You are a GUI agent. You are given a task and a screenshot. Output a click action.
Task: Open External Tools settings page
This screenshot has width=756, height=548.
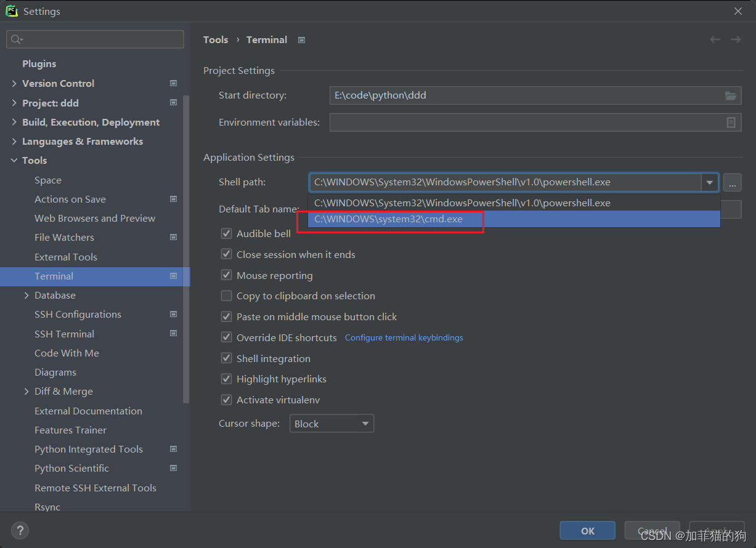tap(66, 257)
